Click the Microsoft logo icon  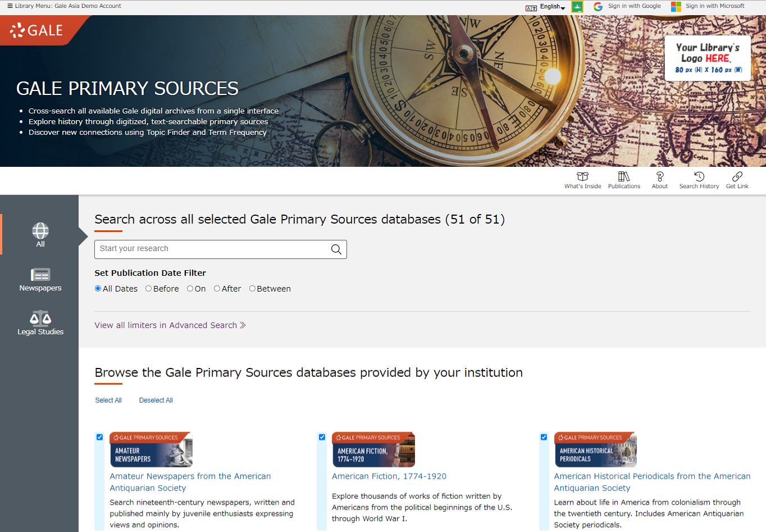pos(676,7)
